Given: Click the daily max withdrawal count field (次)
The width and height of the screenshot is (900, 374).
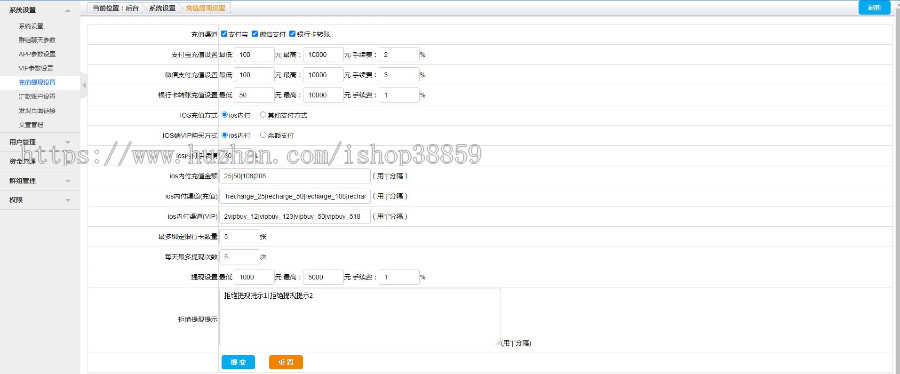Looking at the screenshot, I should click(x=239, y=256).
